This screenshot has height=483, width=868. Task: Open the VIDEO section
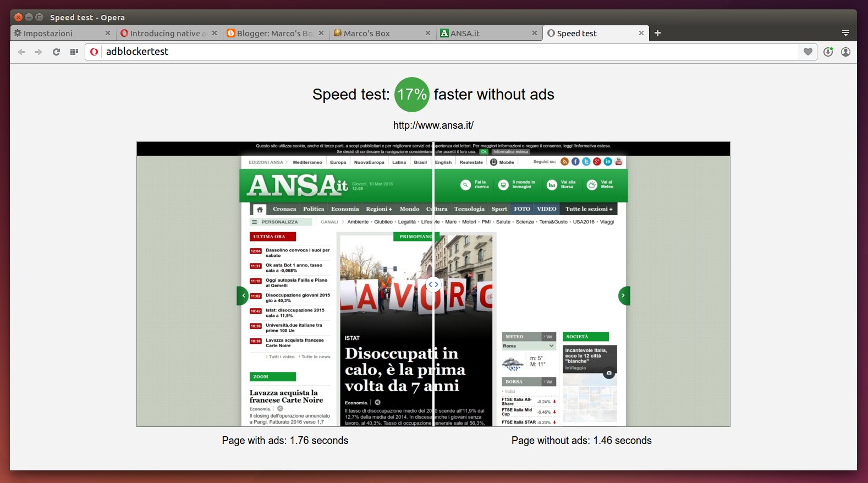[547, 209]
